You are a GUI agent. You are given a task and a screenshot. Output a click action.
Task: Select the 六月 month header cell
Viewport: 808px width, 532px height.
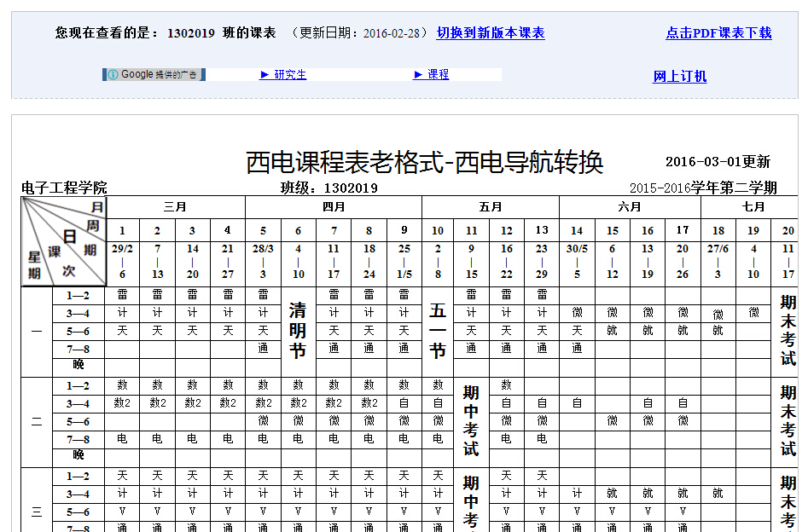coord(630,207)
